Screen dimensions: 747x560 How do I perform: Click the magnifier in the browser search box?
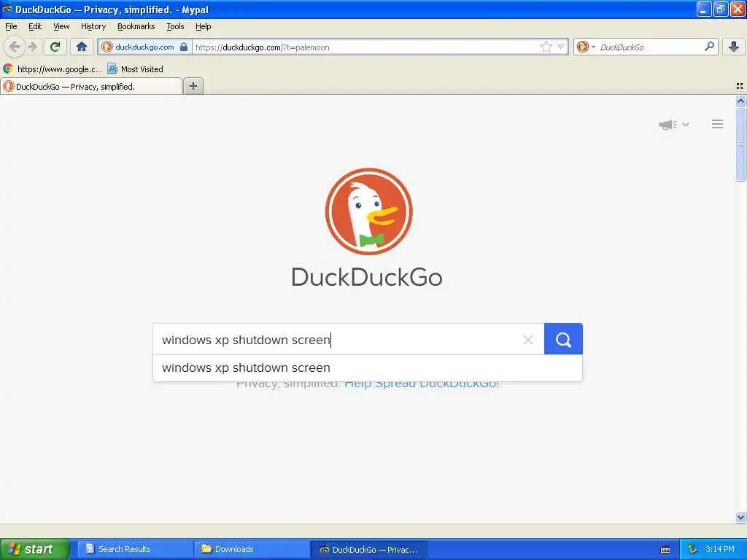[709, 46]
